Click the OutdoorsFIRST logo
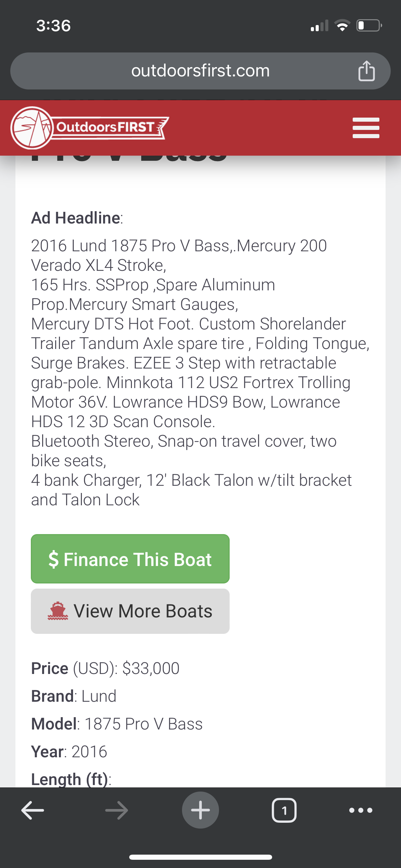This screenshot has height=868, width=401. [89, 128]
